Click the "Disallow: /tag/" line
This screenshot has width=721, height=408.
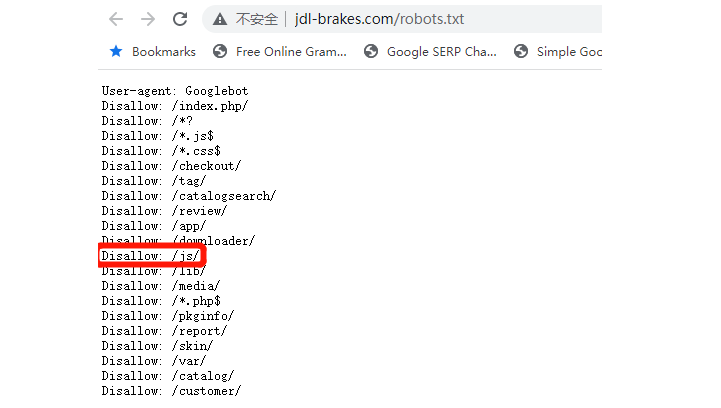(154, 181)
